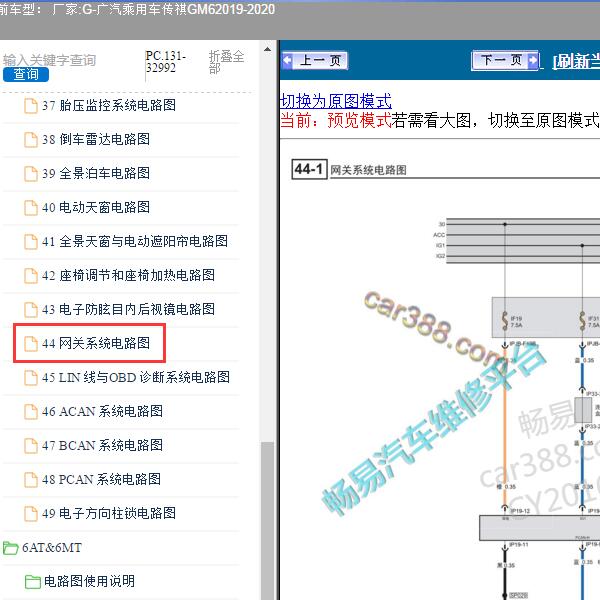
Task: Click the file icon beside 46 ACAN 系统电路图
Action: (x=31, y=412)
